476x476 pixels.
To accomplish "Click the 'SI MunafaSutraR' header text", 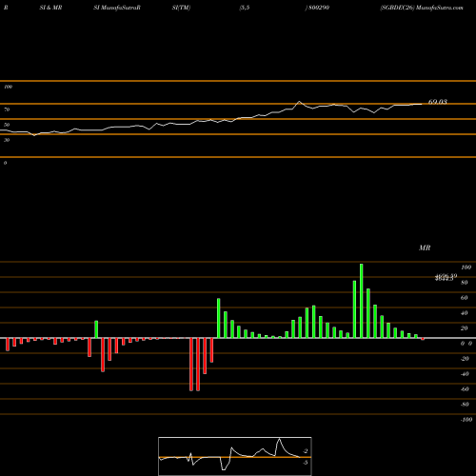I will tap(117, 8).
